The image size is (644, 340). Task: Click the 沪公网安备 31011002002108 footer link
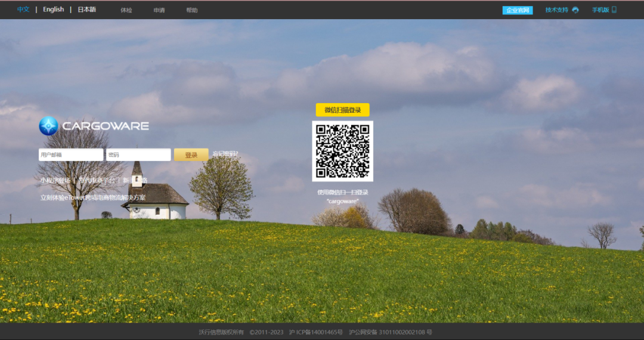[x=390, y=332]
